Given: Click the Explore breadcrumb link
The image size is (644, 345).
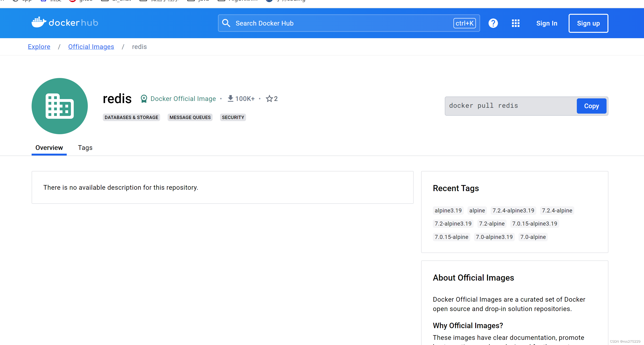Looking at the screenshot, I should (x=39, y=46).
